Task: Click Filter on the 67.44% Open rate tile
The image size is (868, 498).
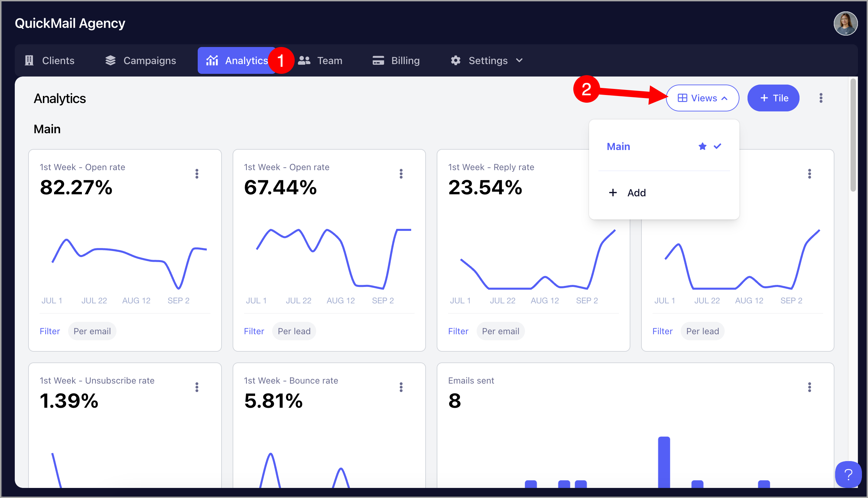Action: point(254,331)
